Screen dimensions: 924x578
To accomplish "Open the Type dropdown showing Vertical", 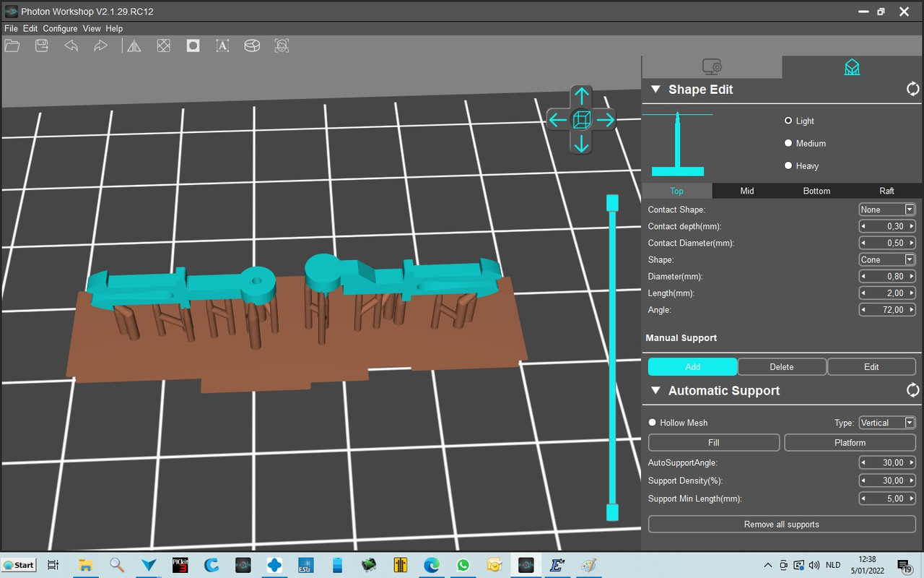I will click(x=887, y=423).
